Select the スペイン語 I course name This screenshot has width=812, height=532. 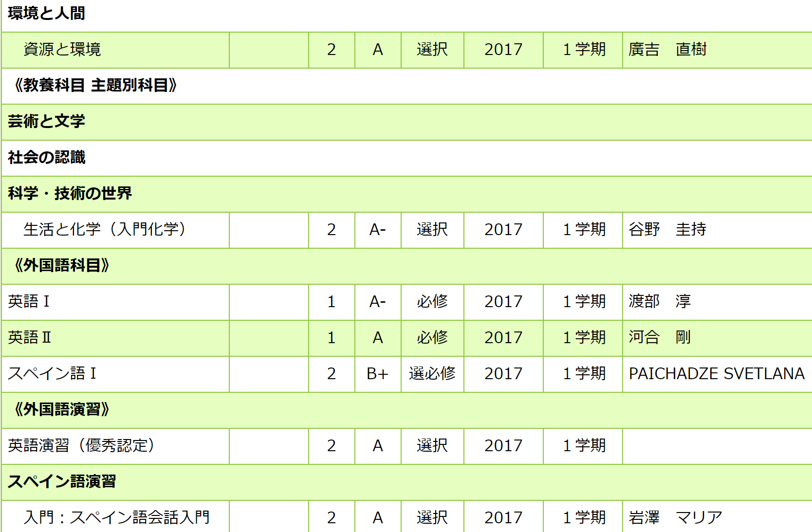(x=52, y=373)
